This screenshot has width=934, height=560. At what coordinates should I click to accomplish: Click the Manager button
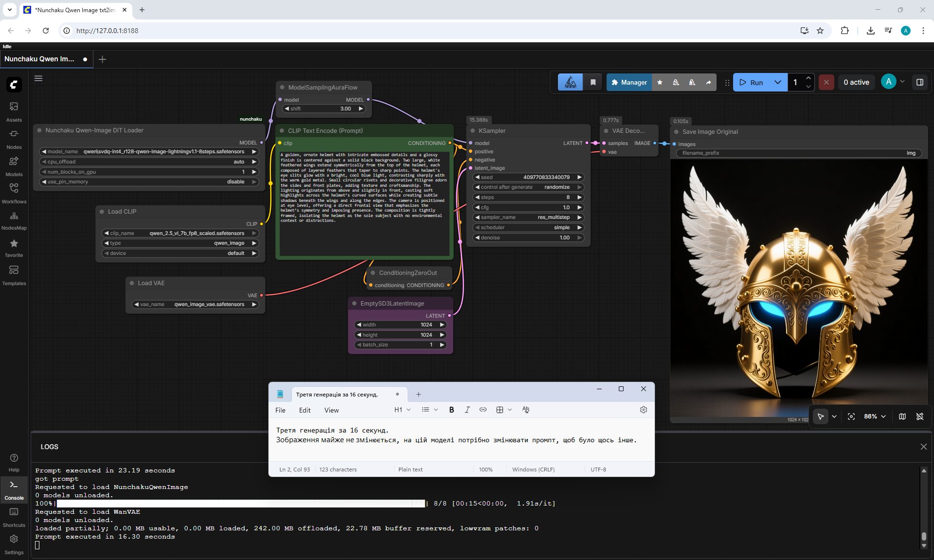[629, 82]
